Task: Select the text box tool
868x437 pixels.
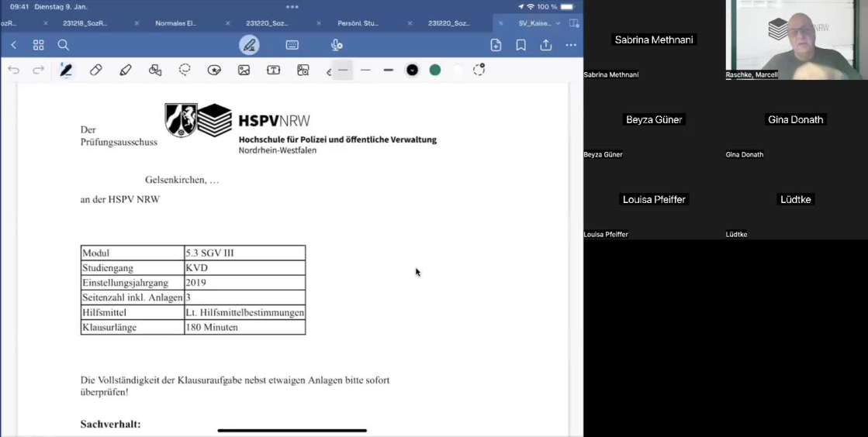Action: pyautogui.click(x=274, y=71)
